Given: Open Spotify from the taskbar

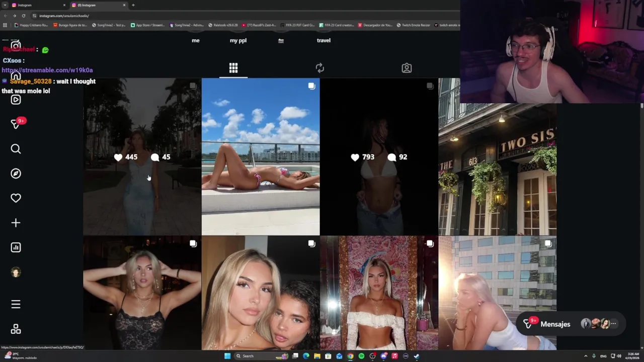Looking at the screenshot, I should pyautogui.click(x=361, y=356).
